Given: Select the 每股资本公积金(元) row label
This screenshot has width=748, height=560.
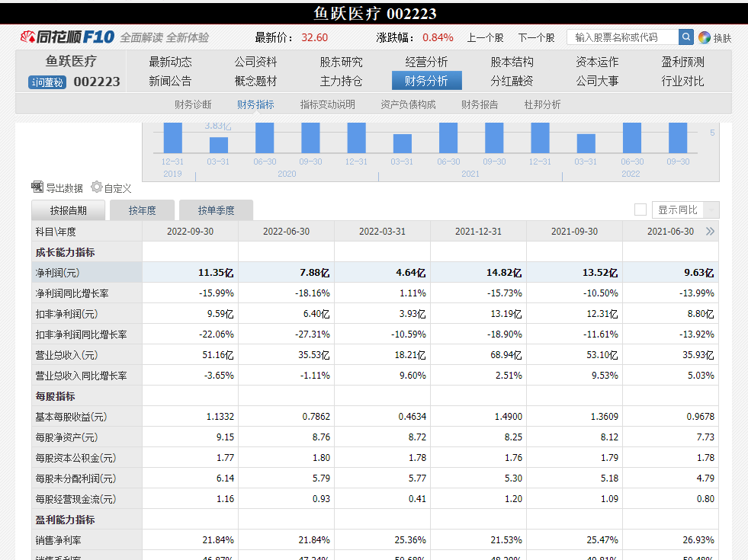Looking at the screenshot, I should point(75,458).
